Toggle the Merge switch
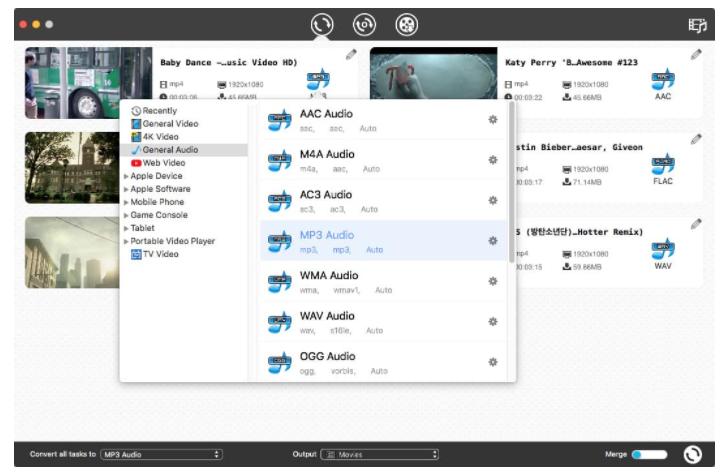This screenshot has width=726, height=475. [x=650, y=454]
